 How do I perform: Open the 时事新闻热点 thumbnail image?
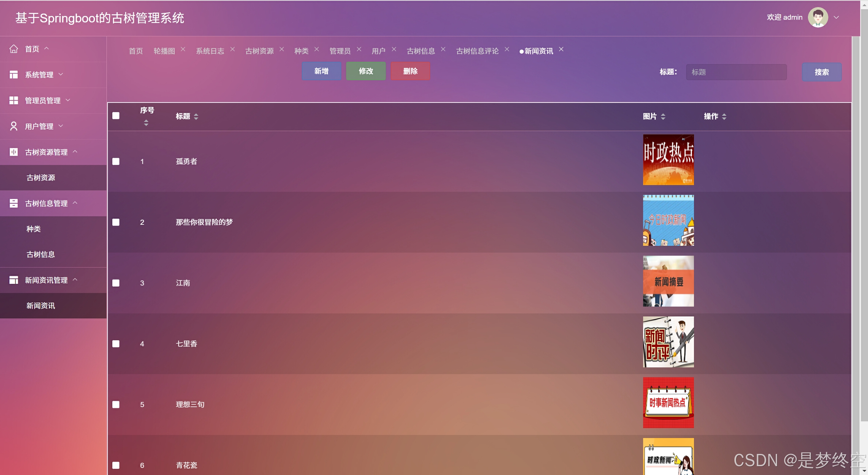pos(668,403)
